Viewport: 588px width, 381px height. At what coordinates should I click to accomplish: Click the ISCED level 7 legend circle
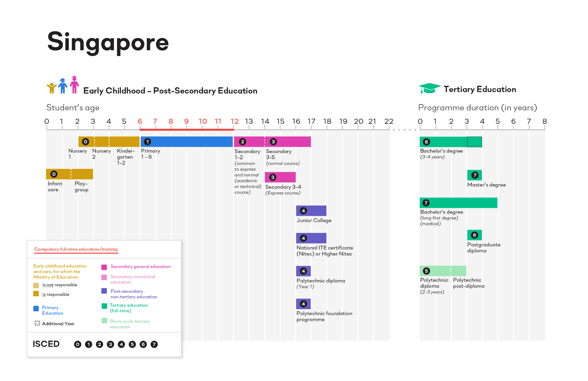tap(154, 344)
